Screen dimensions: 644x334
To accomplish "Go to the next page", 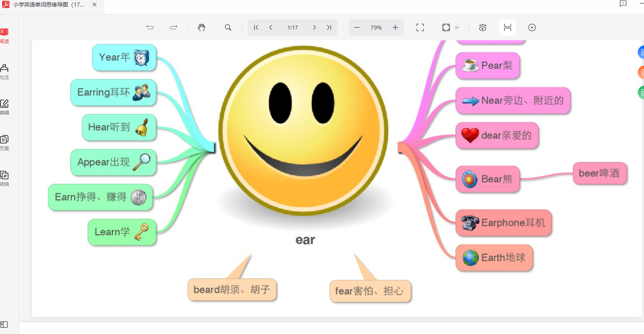I will point(314,27).
